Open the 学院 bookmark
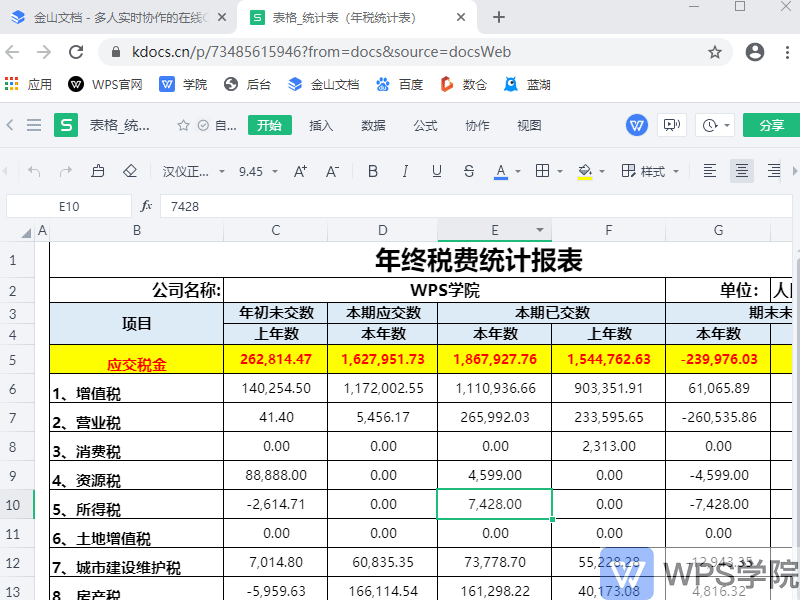The height and width of the screenshot is (600, 800). point(183,84)
